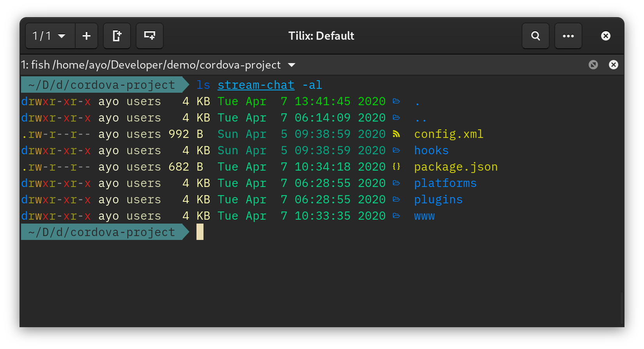
Task: Click the folder icon beside the '..' entry
Action: coord(396,118)
